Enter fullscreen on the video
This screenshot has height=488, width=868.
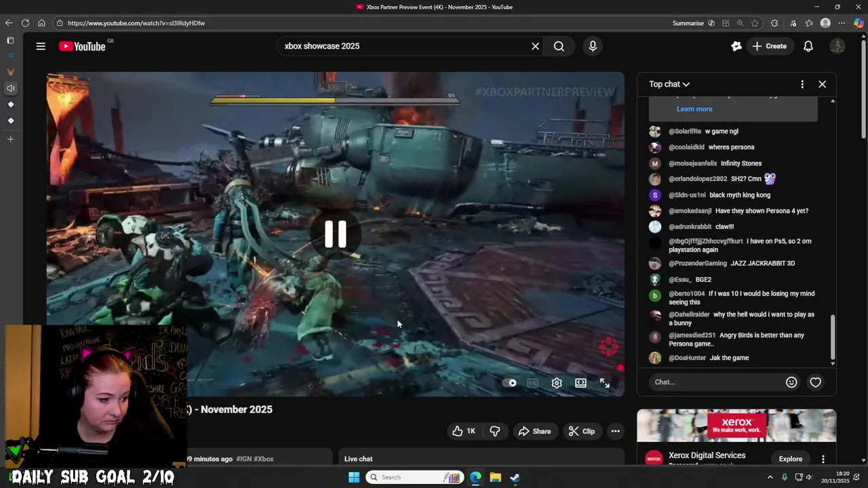(x=604, y=383)
